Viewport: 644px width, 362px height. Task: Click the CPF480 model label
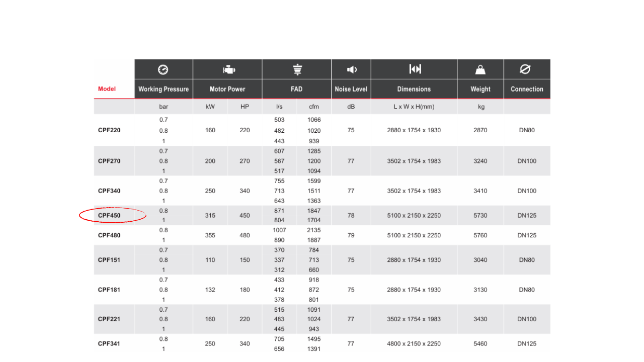coord(109,235)
